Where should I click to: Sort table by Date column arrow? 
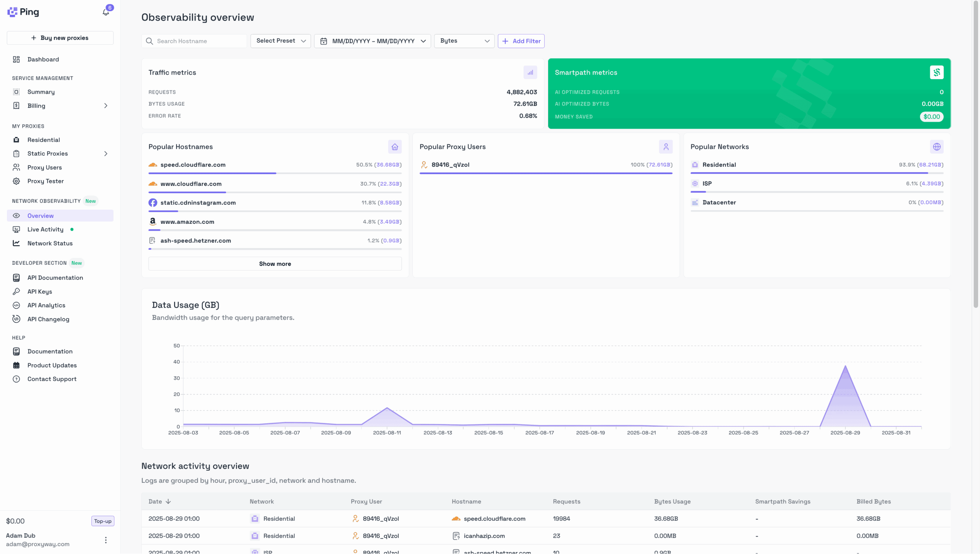click(168, 502)
